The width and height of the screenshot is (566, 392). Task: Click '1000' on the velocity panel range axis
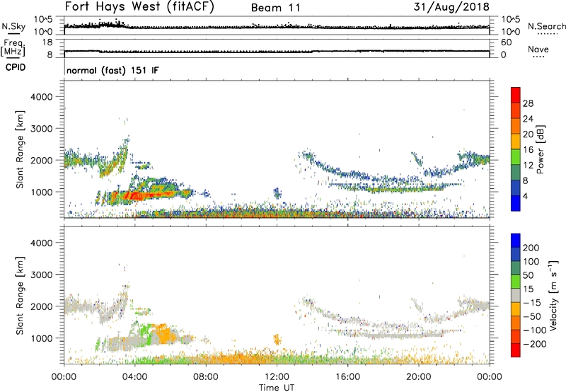41,338
